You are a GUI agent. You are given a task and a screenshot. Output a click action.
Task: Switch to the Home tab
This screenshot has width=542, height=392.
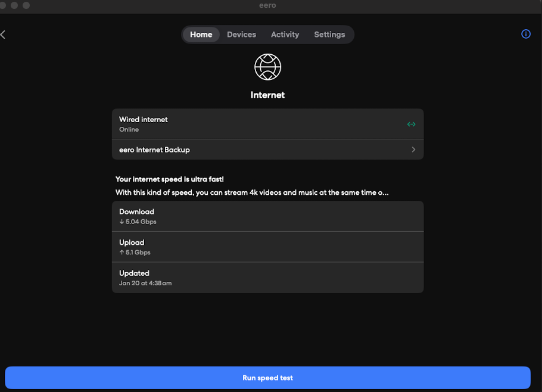point(201,35)
